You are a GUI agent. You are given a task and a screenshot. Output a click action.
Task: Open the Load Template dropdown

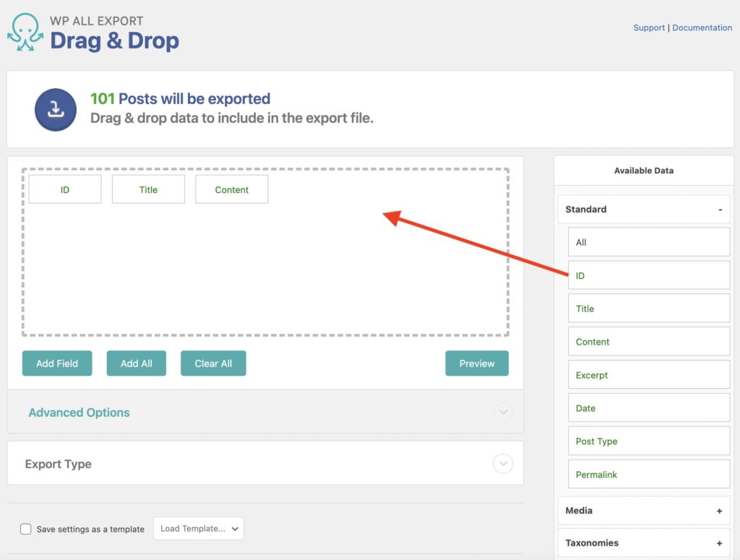[198, 528]
